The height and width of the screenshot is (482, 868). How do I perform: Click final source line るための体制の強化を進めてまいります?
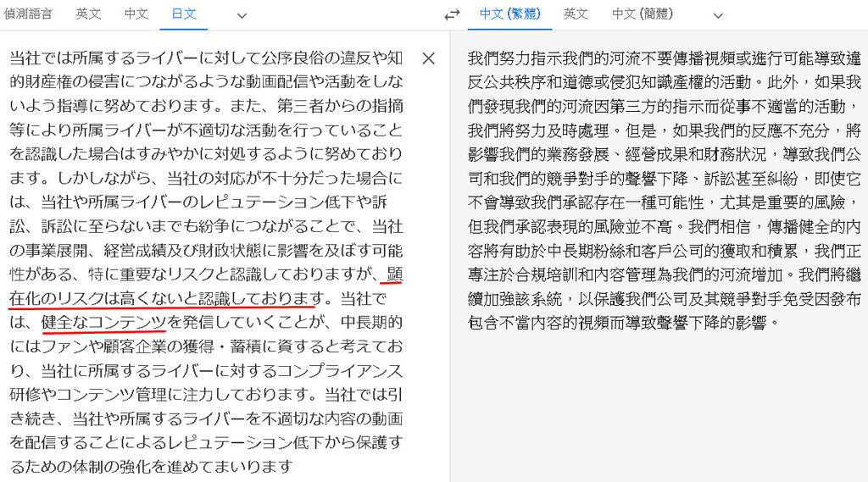pos(151,467)
